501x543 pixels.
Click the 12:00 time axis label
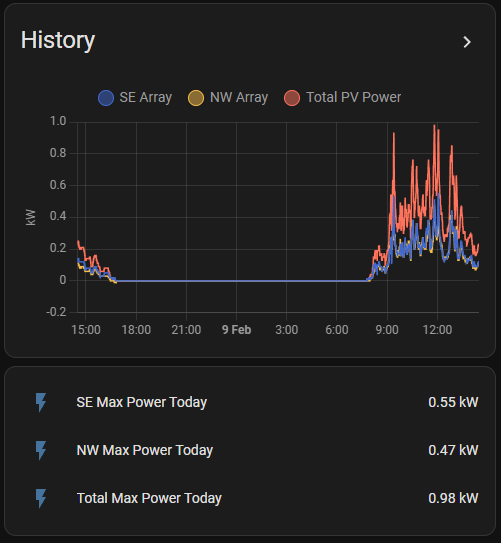(x=437, y=330)
